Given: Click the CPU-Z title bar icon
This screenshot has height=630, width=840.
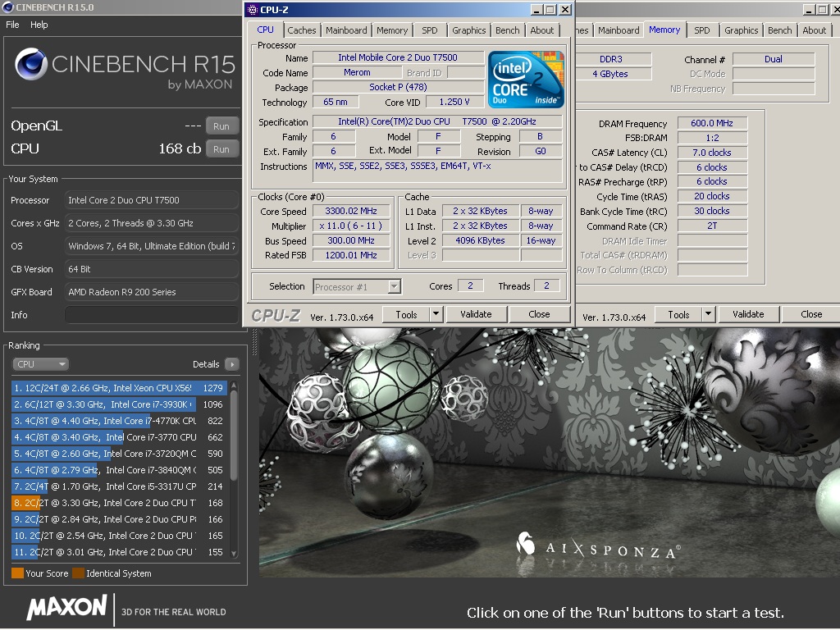Looking at the screenshot, I should click(253, 10).
